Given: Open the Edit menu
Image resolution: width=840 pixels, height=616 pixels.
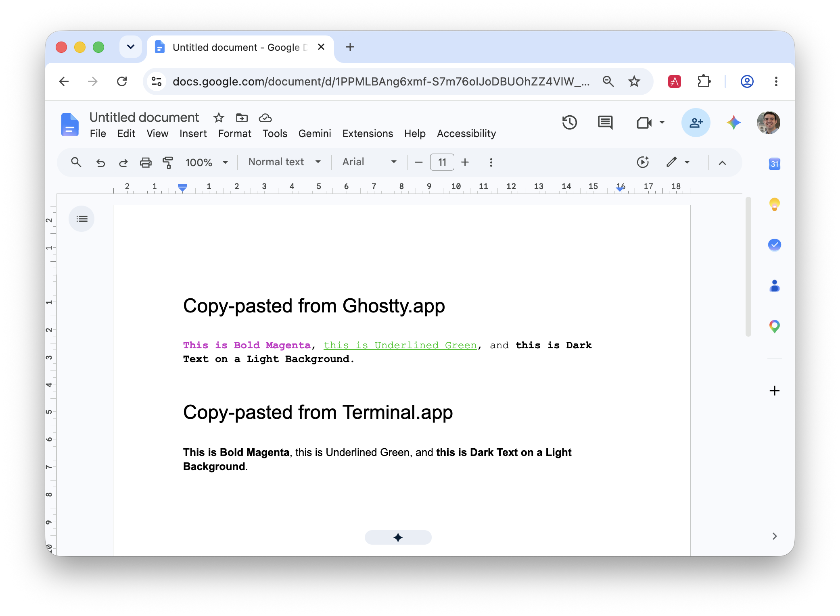Looking at the screenshot, I should pyautogui.click(x=126, y=133).
